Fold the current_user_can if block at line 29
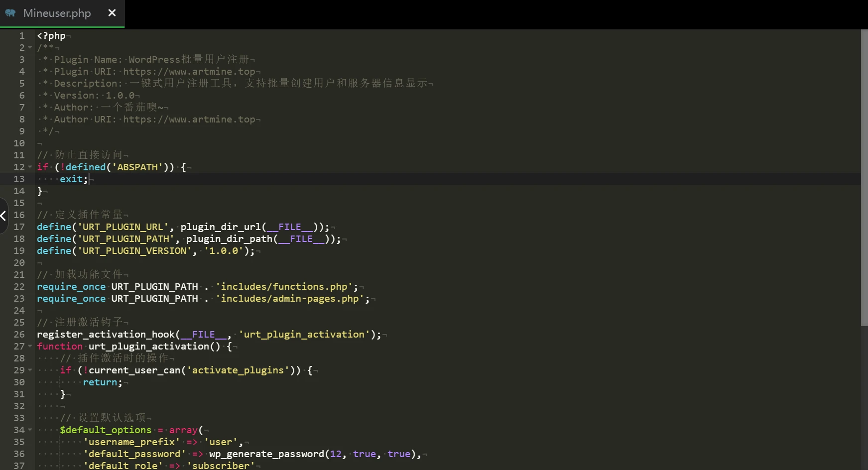868x470 pixels. pos(30,370)
